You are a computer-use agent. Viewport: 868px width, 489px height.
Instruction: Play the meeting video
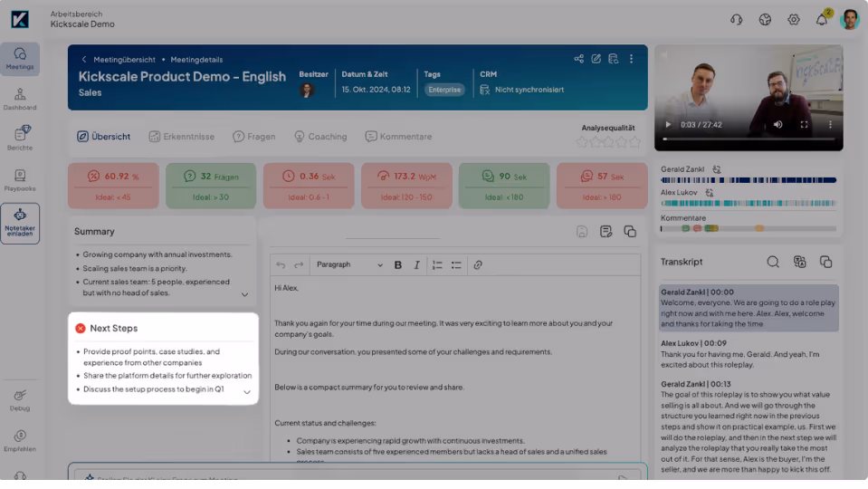(668, 125)
